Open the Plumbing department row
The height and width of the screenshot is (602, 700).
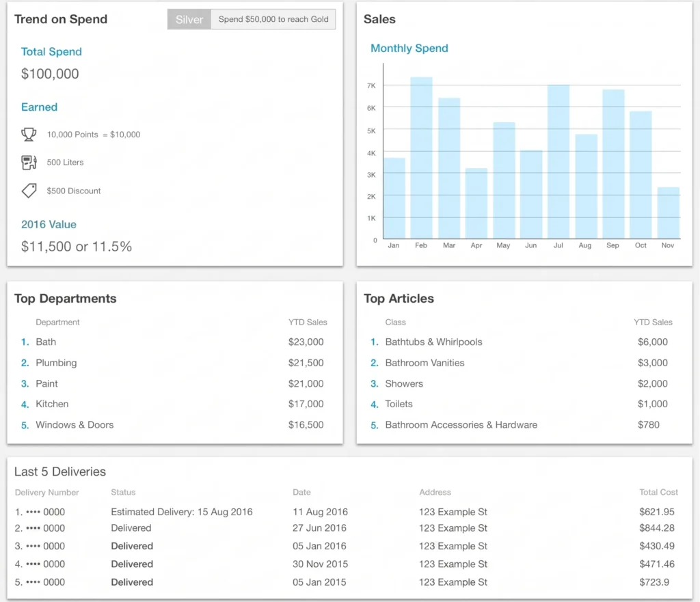pos(172,363)
